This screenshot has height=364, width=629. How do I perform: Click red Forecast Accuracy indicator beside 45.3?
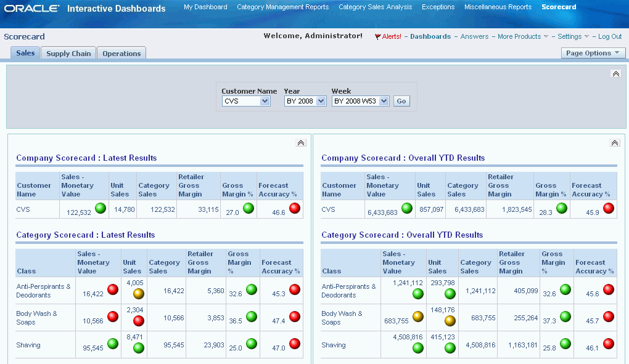295,289
